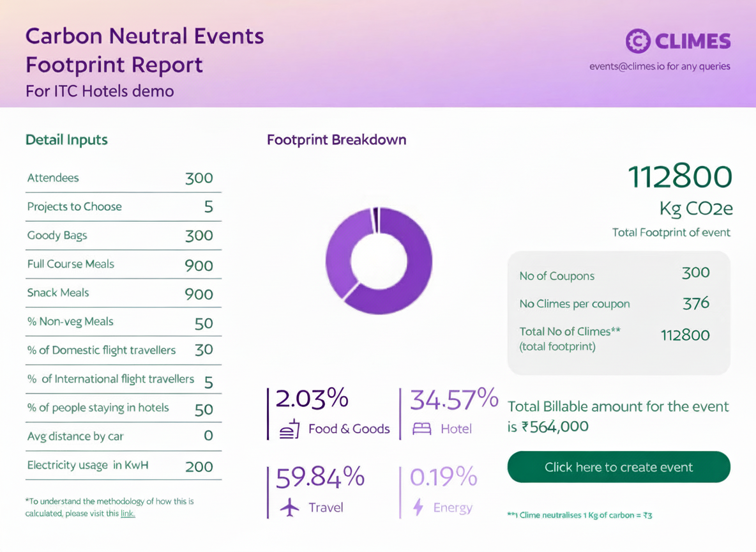Click '% of people staying in hotels' label
Screen dimensions: 756x552
98,408
